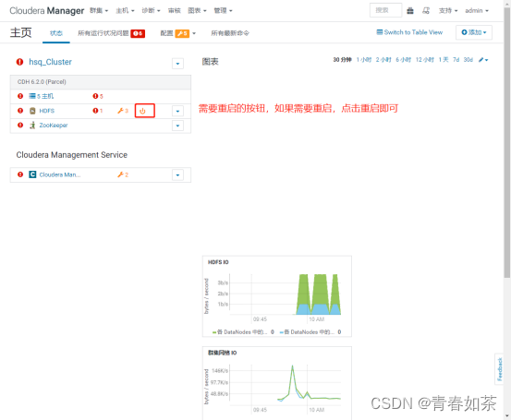Click the Cloudera Management configuration wrench showing 2
The width and height of the screenshot is (511, 420).
(123, 174)
